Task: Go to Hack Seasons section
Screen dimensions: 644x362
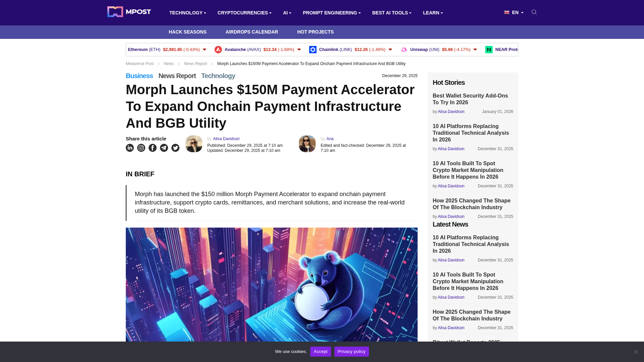Action: point(187,32)
